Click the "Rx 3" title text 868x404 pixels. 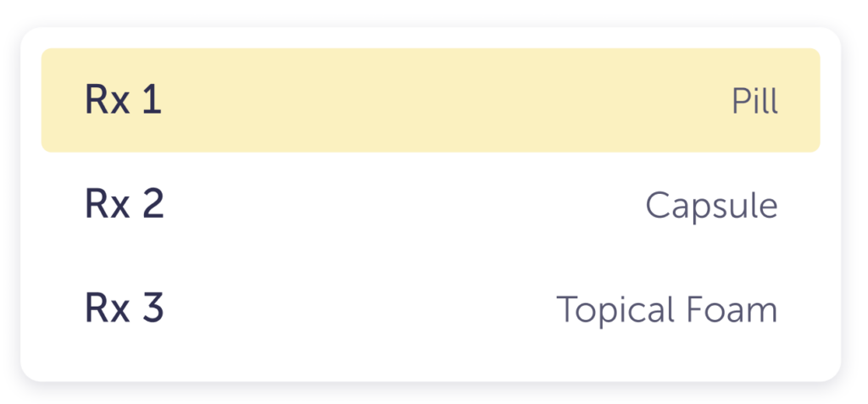124,309
